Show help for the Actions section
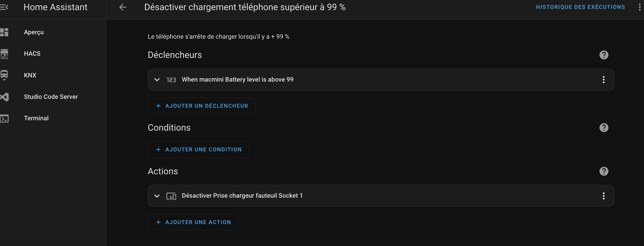Screen dimensions: 644x246 604,171
